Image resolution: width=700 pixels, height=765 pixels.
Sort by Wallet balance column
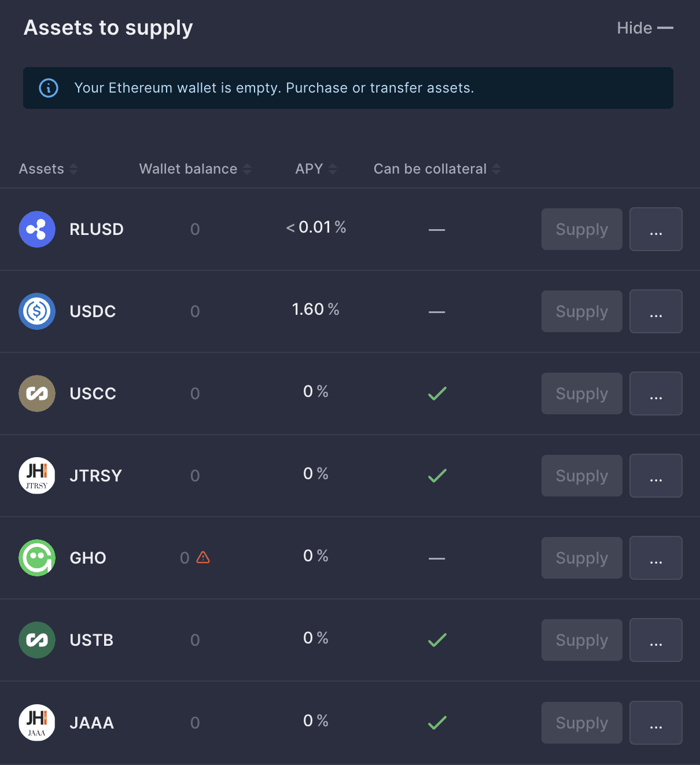coord(195,169)
